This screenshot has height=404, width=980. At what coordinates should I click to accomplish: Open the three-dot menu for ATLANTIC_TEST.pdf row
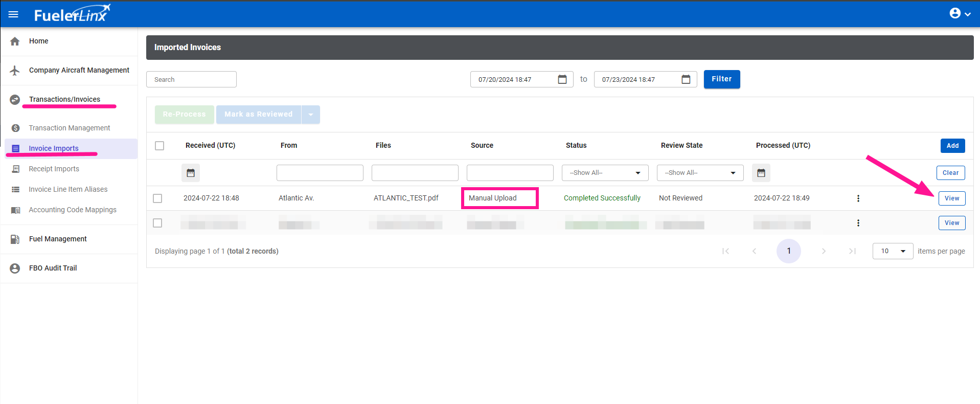(x=858, y=198)
